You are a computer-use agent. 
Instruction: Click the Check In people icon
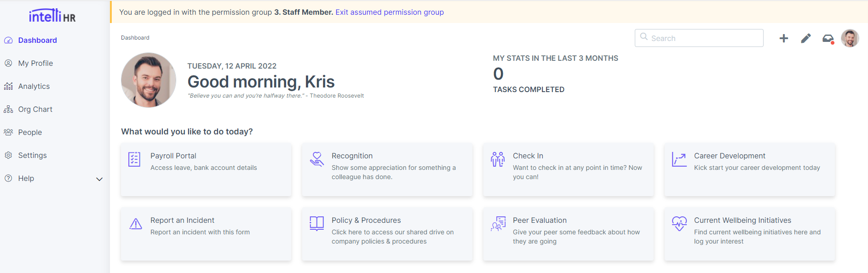point(497,159)
